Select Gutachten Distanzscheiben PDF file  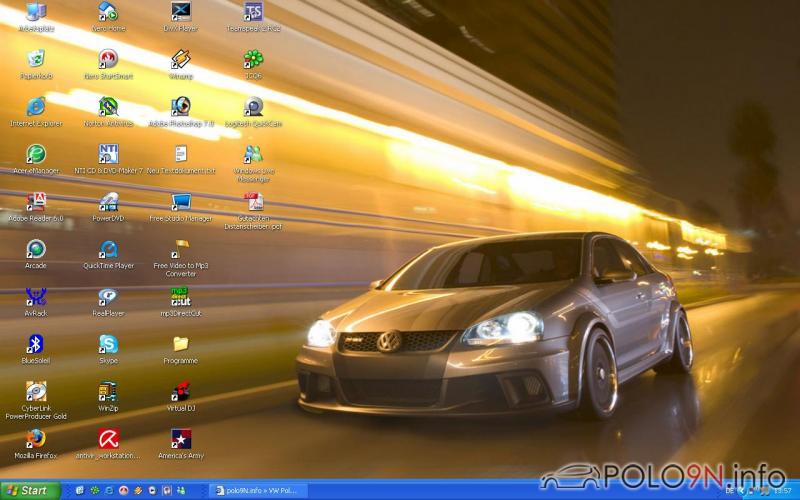pyautogui.click(x=254, y=203)
